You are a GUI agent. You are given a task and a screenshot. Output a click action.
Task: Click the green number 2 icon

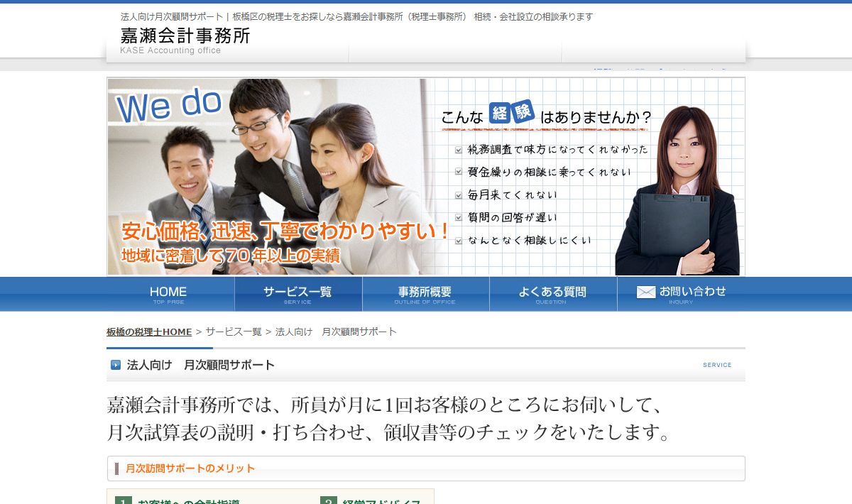[x=328, y=500]
